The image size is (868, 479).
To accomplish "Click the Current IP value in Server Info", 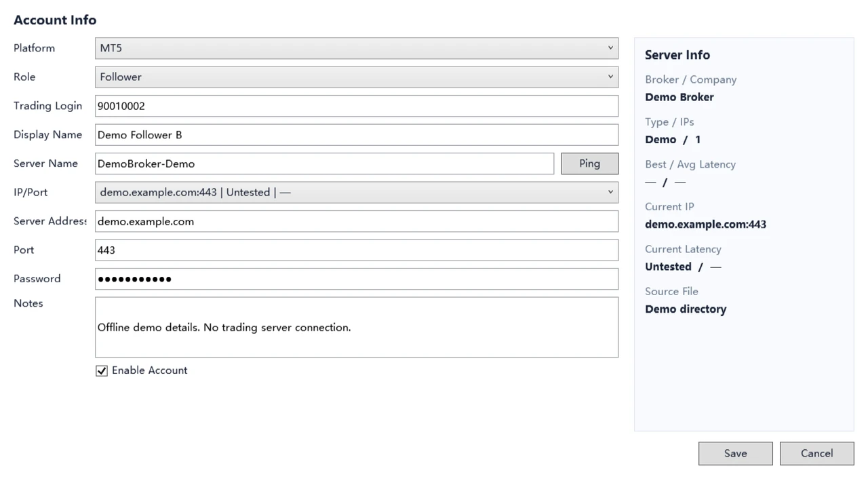I will [x=705, y=225].
